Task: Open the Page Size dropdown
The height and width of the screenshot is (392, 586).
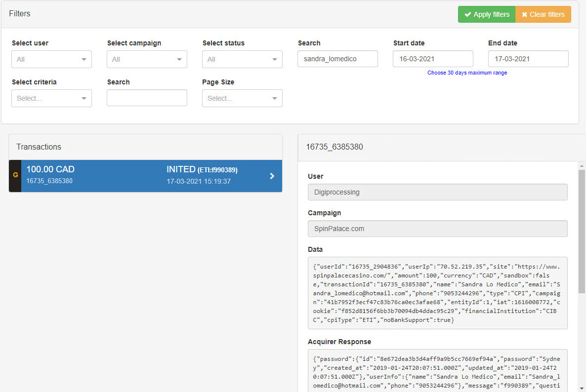Action: [x=242, y=98]
